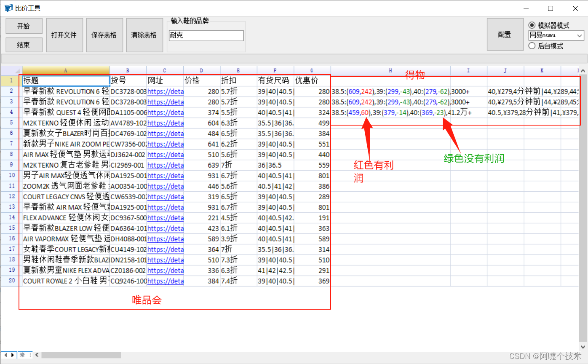Select column header H
Image resolution: width=588 pixels, height=364 pixels.
coord(390,70)
